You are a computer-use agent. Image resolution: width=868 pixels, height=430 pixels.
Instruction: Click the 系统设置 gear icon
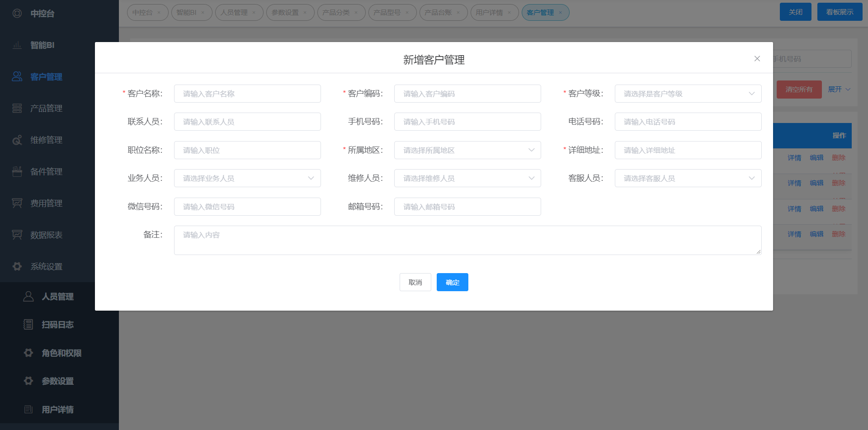[17, 266]
